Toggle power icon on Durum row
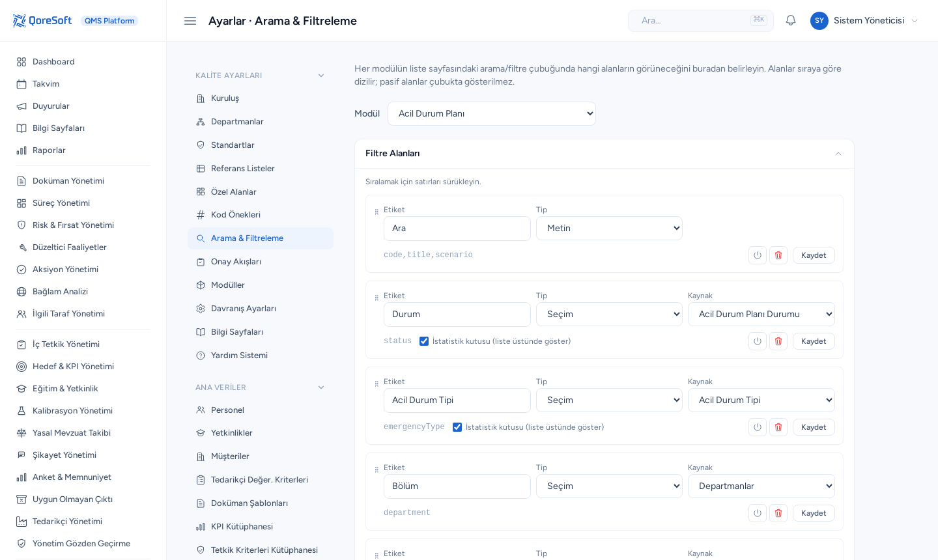The height and width of the screenshot is (560, 938). (758, 341)
